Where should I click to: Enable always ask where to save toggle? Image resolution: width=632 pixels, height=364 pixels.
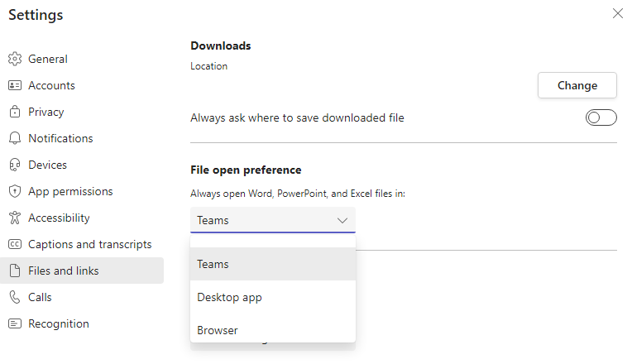601,117
